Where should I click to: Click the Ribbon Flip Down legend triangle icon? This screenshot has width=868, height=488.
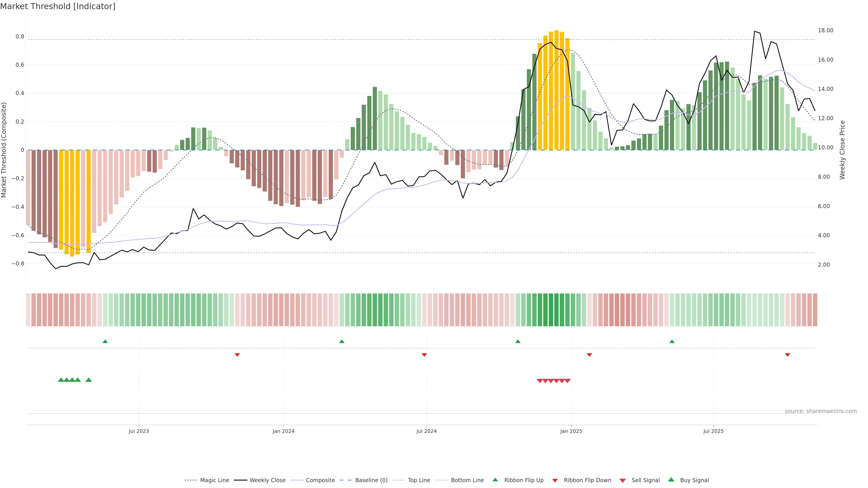click(555, 481)
